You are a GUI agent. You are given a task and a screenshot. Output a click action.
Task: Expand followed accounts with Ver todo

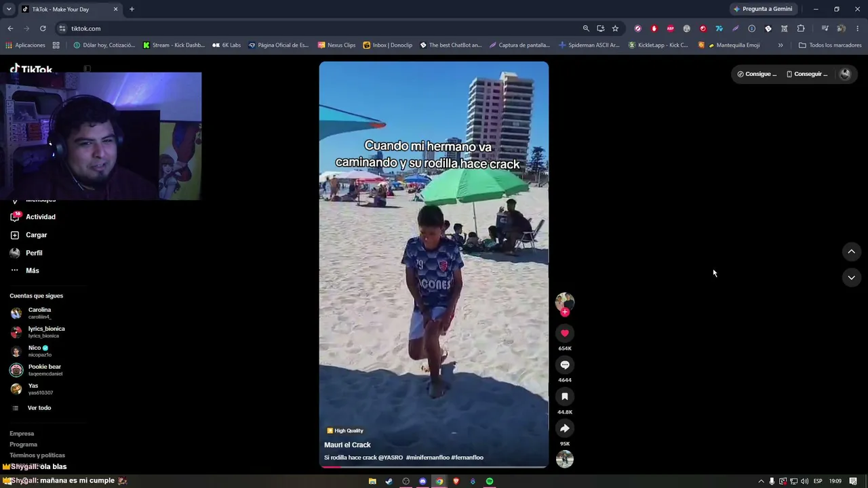pos(39,408)
